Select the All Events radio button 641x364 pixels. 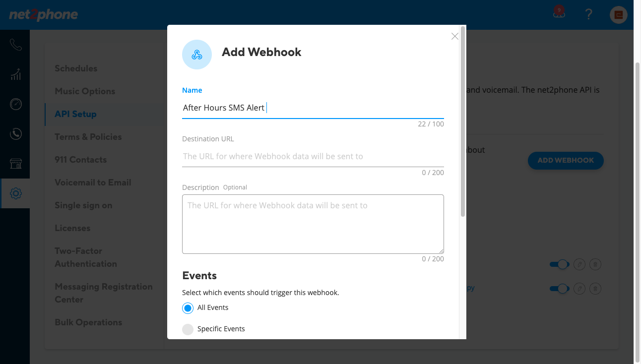[188, 308]
